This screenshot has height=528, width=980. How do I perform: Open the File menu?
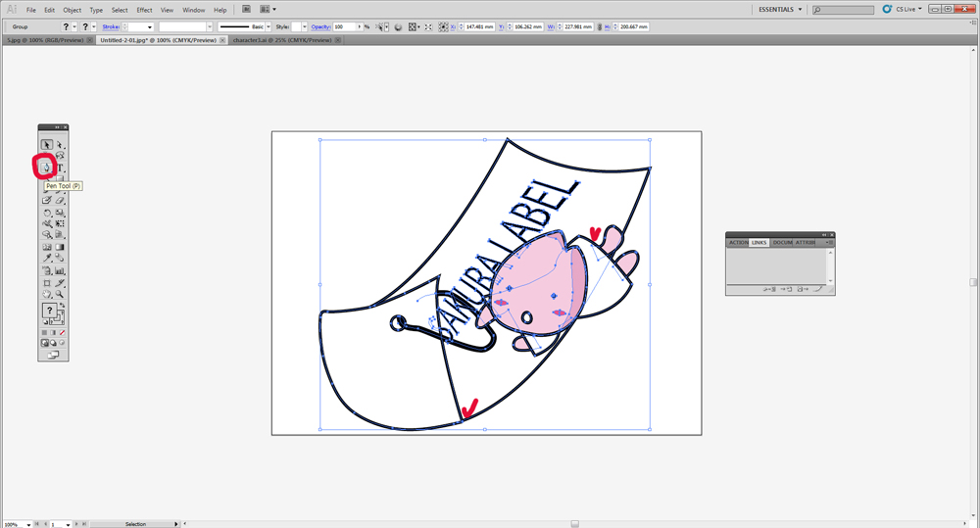30,10
